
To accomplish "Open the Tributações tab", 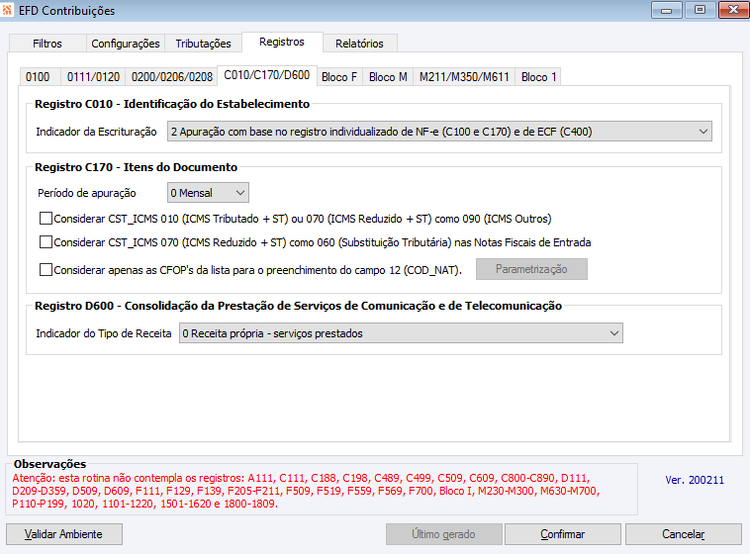I will click(203, 44).
